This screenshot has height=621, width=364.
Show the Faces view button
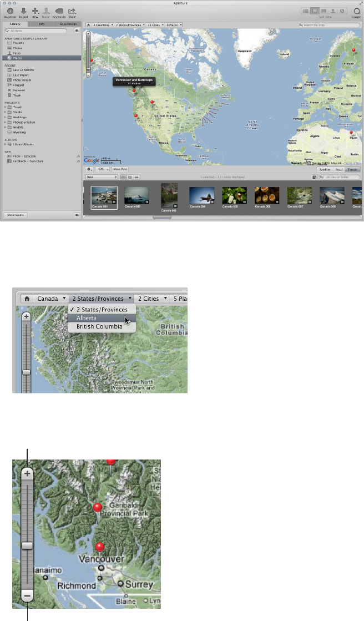(333, 11)
